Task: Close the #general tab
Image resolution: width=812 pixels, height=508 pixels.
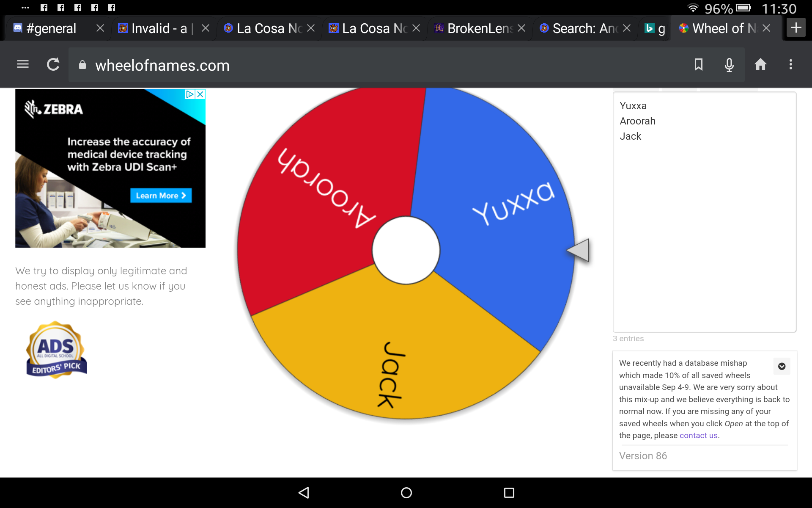Action: click(100, 28)
